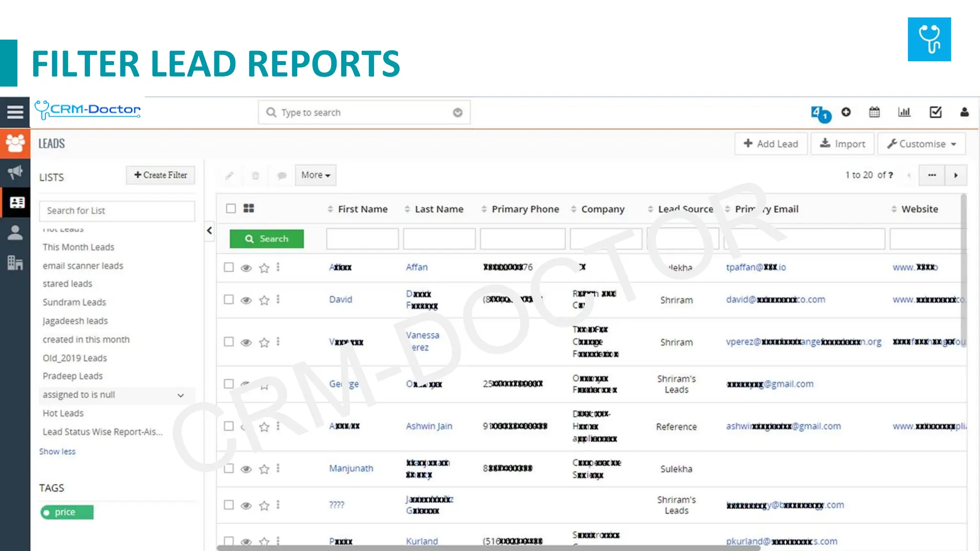This screenshot has height=551, width=980.
Task: Click the comment bubble toolbar icon
Action: pyautogui.click(x=282, y=176)
